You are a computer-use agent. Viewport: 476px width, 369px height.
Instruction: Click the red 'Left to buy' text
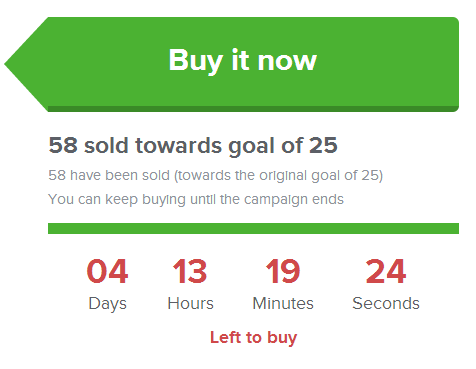tap(253, 338)
